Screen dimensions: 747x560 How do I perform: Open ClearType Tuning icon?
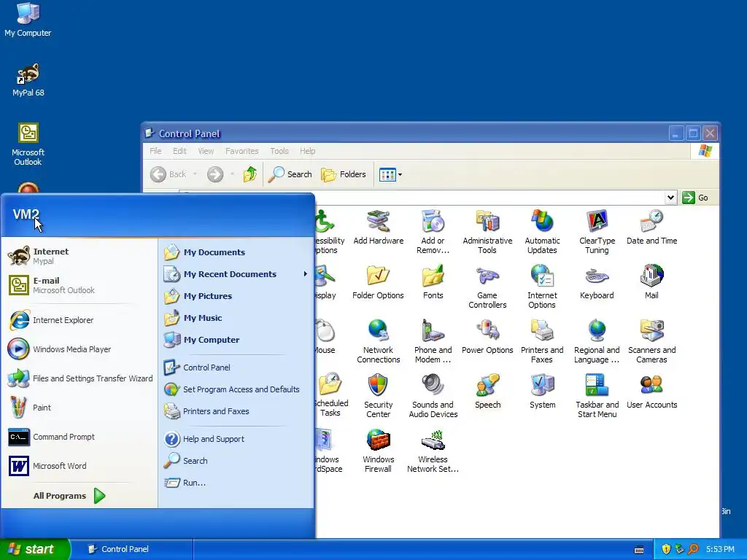tap(597, 233)
